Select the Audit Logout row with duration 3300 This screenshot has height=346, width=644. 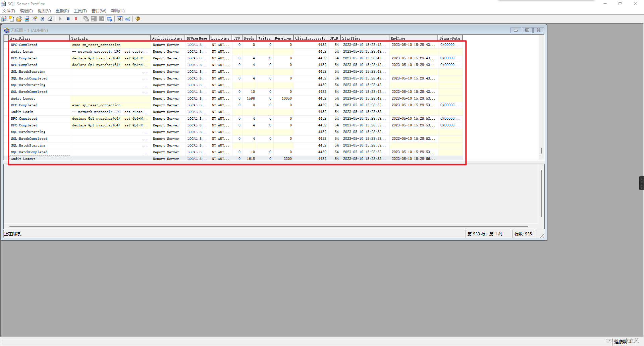236,159
